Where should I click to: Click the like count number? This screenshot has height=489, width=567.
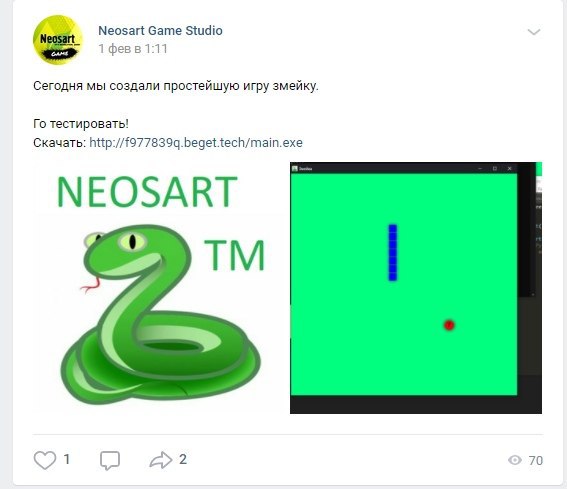tap(67, 460)
